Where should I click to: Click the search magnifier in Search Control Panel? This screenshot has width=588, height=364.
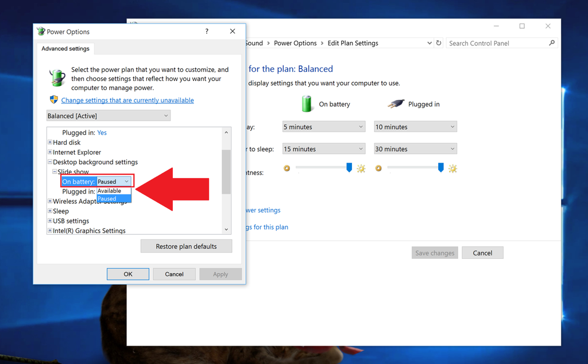click(551, 42)
